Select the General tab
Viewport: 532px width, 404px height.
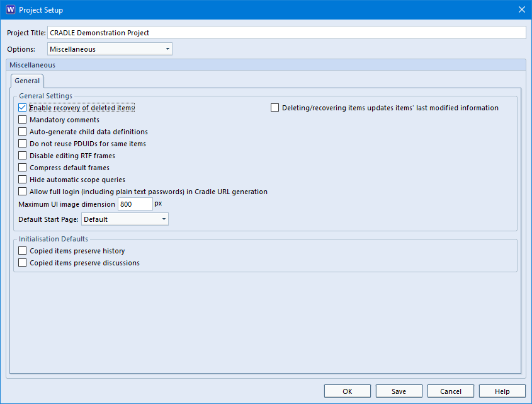click(27, 81)
